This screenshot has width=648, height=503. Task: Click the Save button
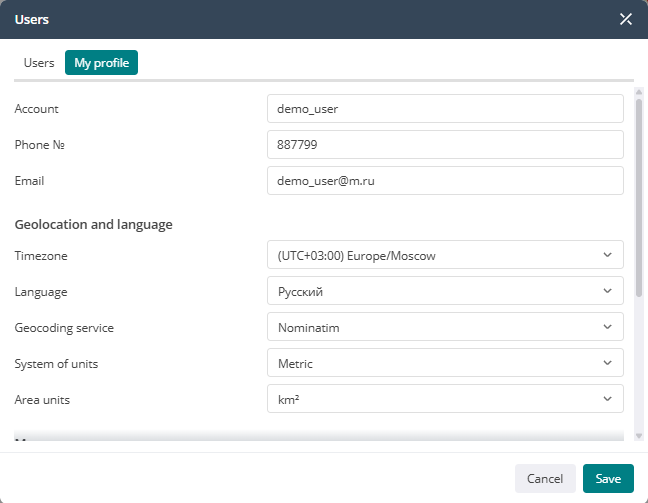click(608, 479)
